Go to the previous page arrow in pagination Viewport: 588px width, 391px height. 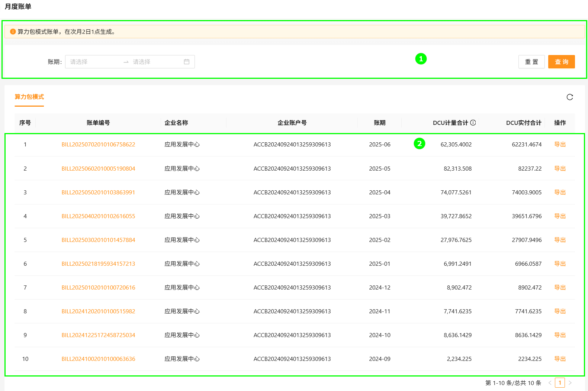[550, 383]
